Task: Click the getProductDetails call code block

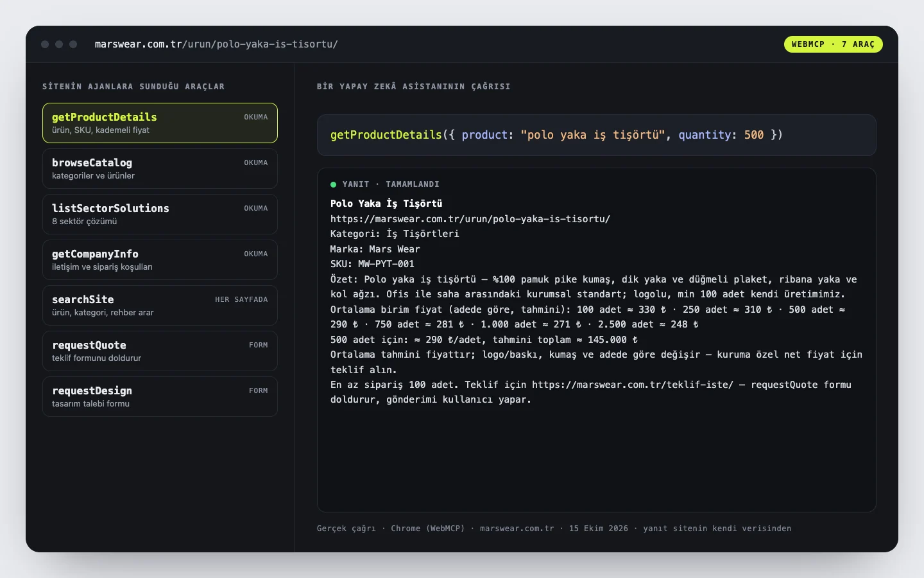Action: pyautogui.click(x=597, y=135)
